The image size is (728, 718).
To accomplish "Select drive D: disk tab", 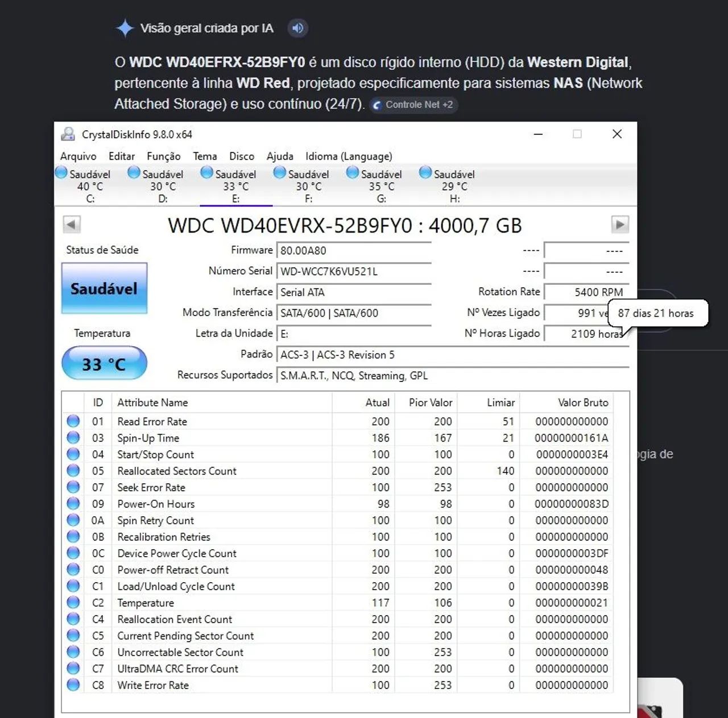I will point(163,185).
